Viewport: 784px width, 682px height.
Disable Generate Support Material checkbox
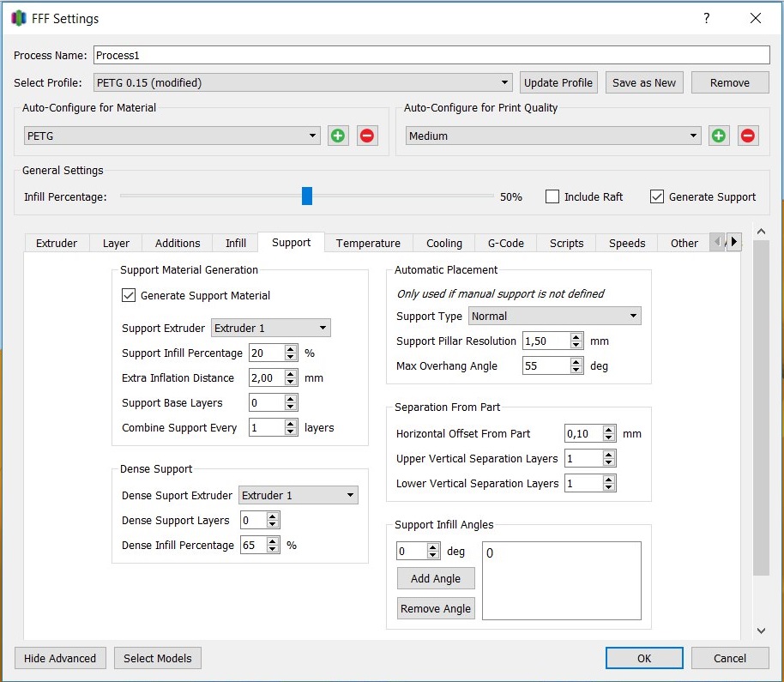tap(129, 295)
